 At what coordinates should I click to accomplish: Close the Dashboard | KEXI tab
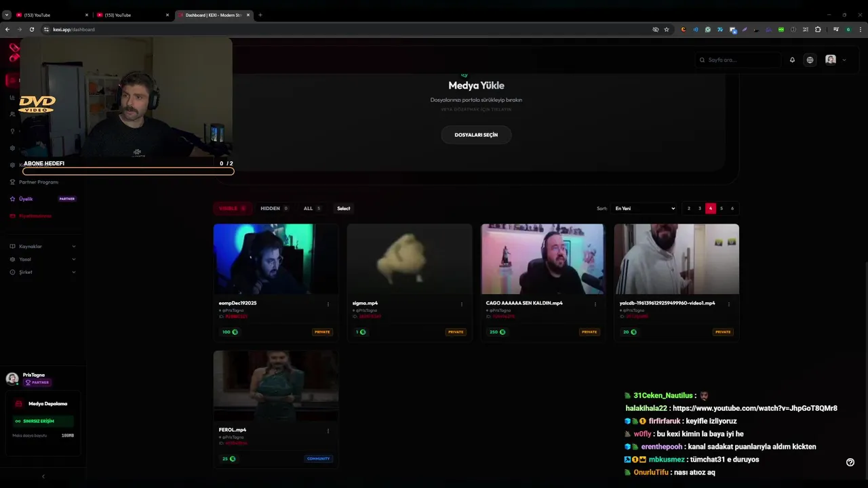coord(248,15)
